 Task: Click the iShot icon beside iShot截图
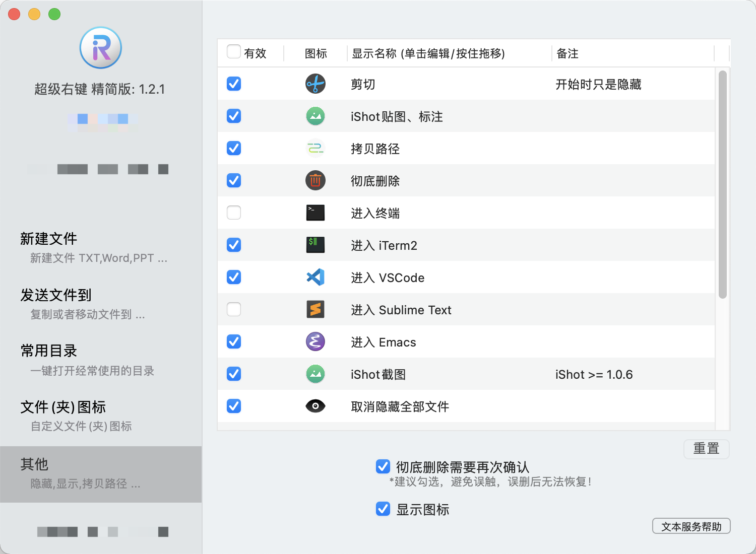click(316, 374)
